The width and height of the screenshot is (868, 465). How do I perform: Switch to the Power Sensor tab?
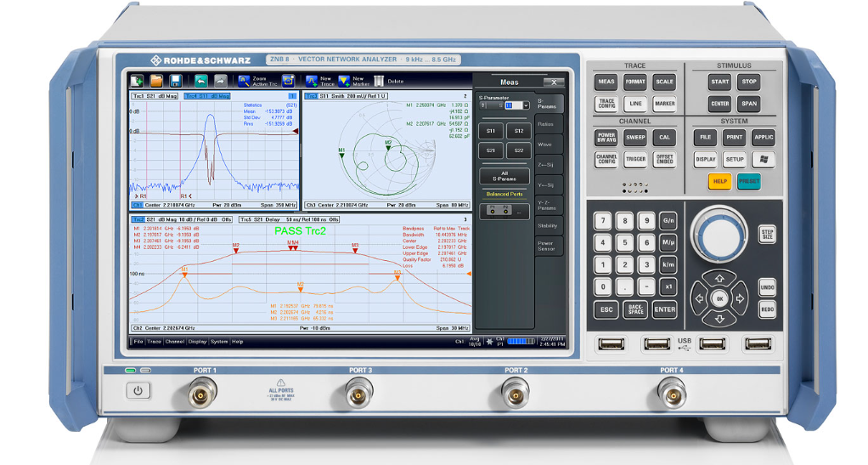pos(548,246)
